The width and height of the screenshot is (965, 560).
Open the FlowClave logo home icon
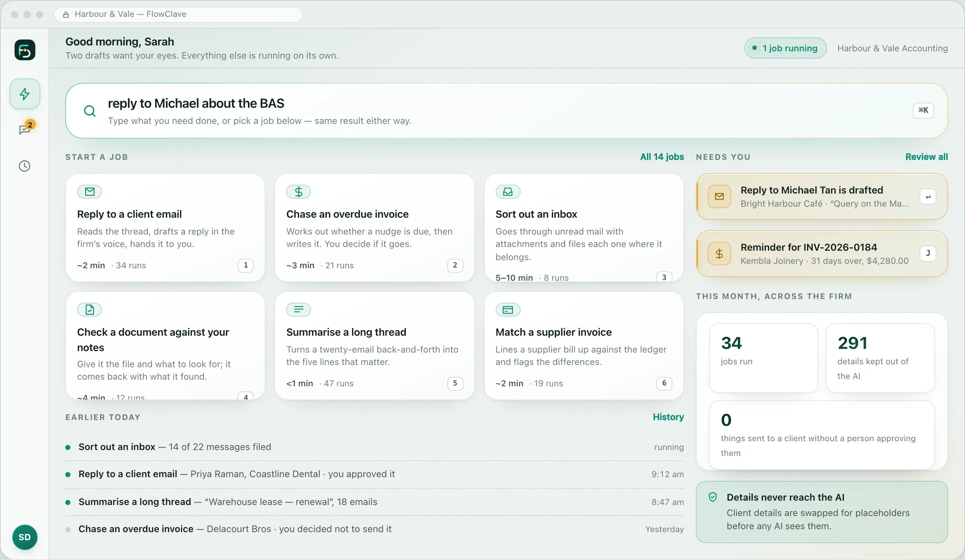point(25,50)
